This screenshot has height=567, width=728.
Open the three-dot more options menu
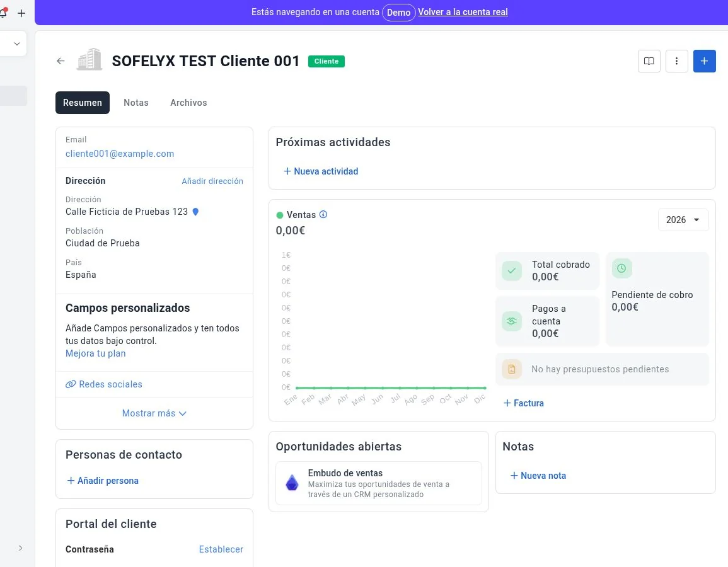coord(676,61)
